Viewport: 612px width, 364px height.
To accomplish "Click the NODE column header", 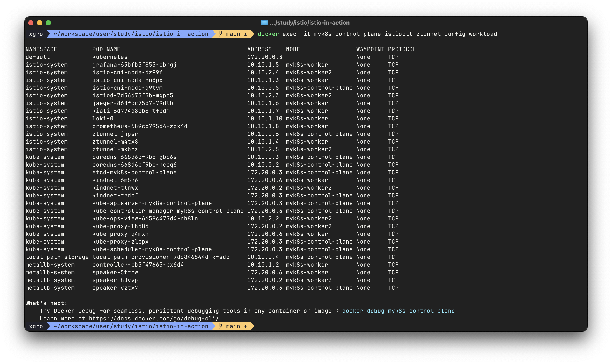I will click(x=293, y=49).
